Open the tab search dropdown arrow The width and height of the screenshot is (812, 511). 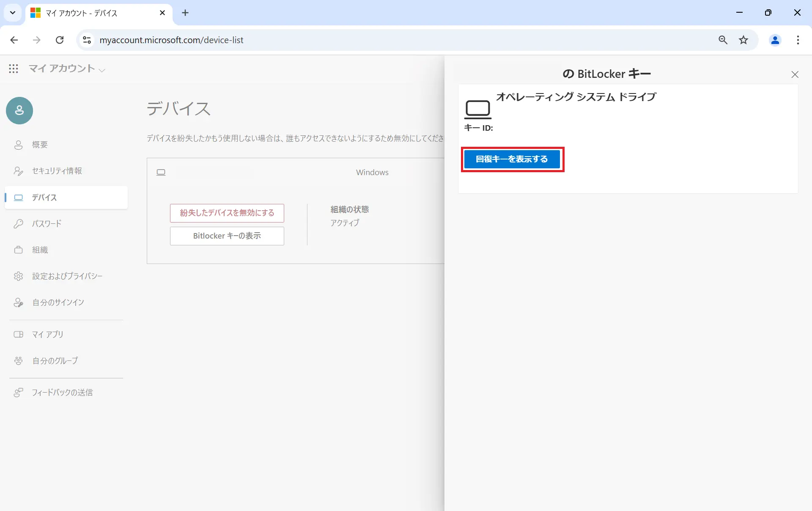[13, 13]
